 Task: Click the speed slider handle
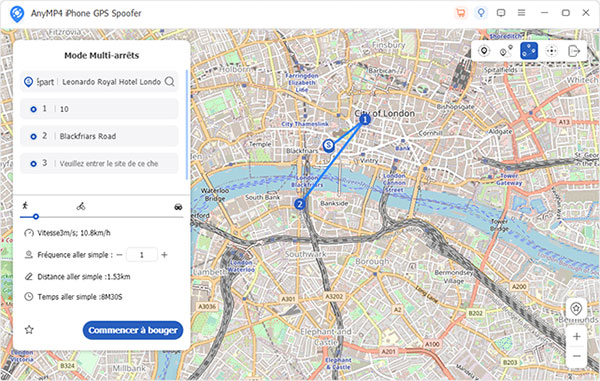pos(36,217)
